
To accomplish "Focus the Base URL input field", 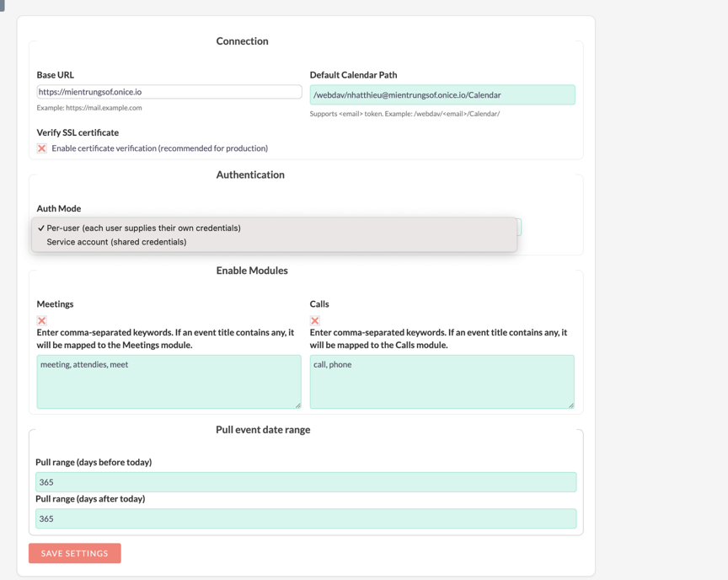I will [x=169, y=92].
